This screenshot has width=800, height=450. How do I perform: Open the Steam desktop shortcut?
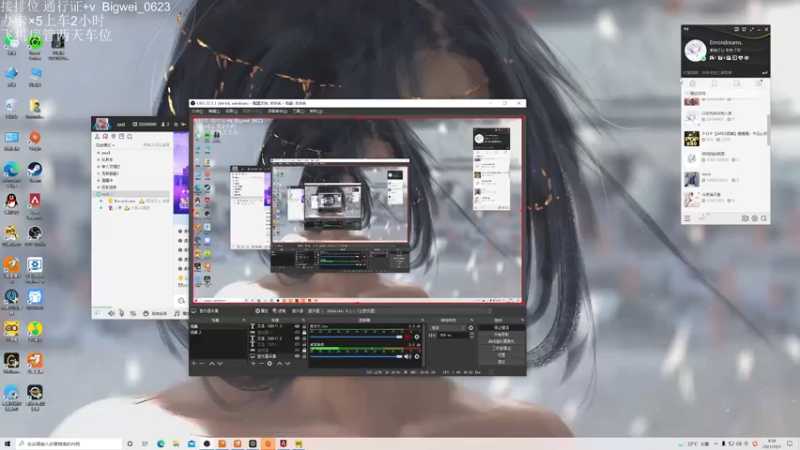(x=35, y=172)
